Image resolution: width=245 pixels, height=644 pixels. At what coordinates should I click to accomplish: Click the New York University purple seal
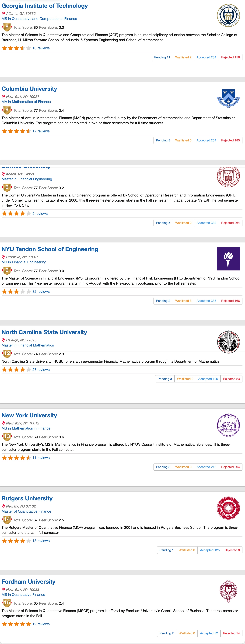[x=228, y=425]
